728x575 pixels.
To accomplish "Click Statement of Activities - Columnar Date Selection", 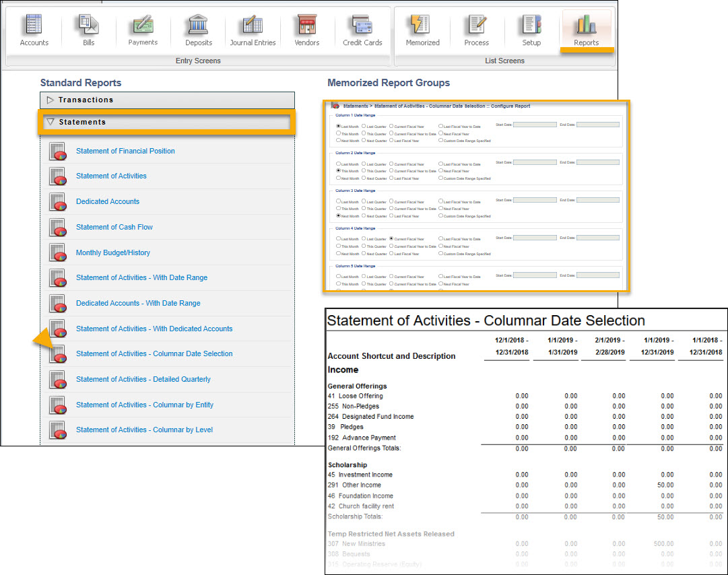I will [154, 353].
